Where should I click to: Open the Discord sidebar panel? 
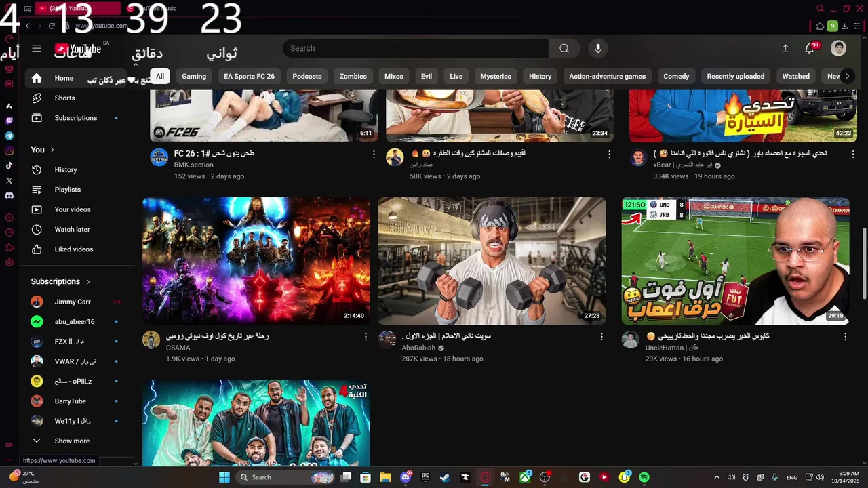[x=9, y=195]
